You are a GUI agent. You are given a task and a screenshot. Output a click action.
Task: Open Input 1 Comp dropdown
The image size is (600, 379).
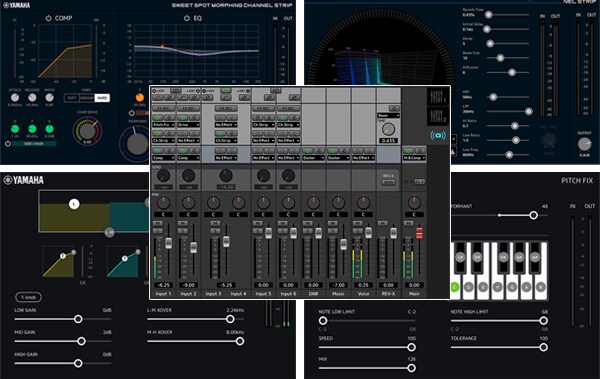click(x=163, y=158)
